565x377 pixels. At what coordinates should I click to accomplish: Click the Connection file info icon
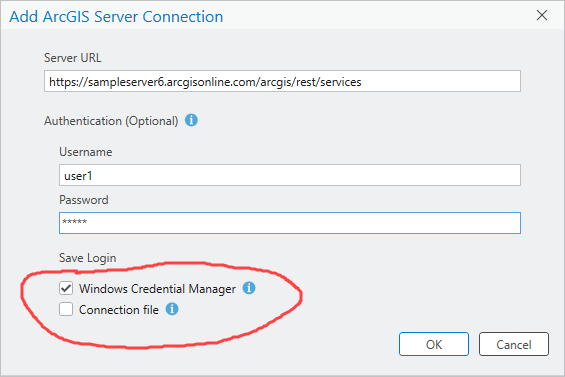click(172, 309)
